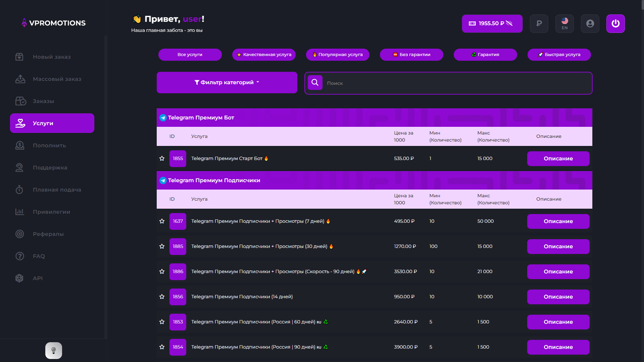
Task: Open Описание for service 1856
Action: tap(558, 297)
